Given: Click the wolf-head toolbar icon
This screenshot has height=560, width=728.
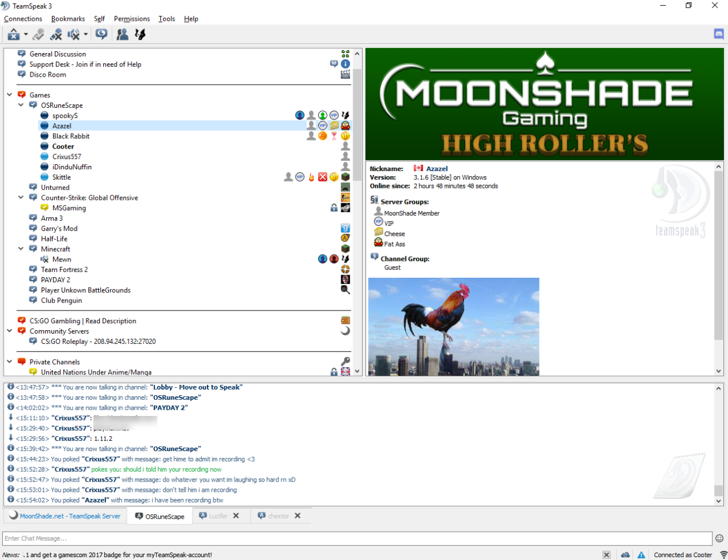Looking at the screenshot, I should point(140,35).
